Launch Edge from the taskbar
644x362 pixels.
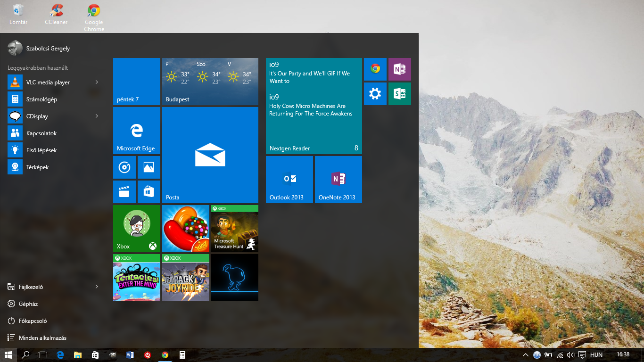pyautogui.click(x=60, y=355)
